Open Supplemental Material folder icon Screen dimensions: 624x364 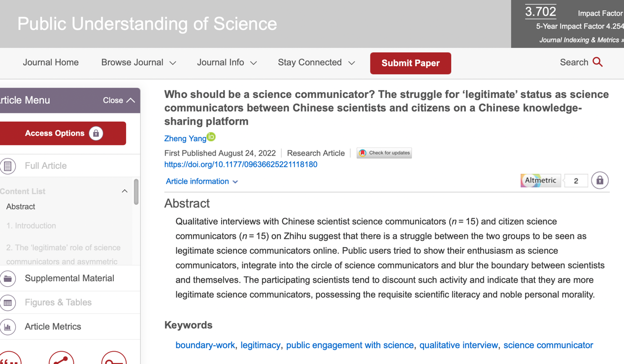pyautogui.click(x=8, y=279)
